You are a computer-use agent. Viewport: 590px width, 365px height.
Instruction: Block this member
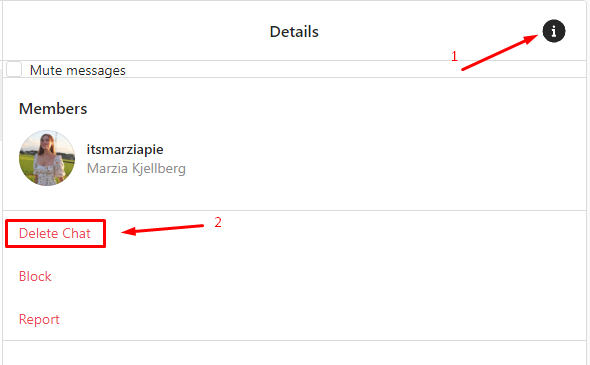tap(35, 276)
